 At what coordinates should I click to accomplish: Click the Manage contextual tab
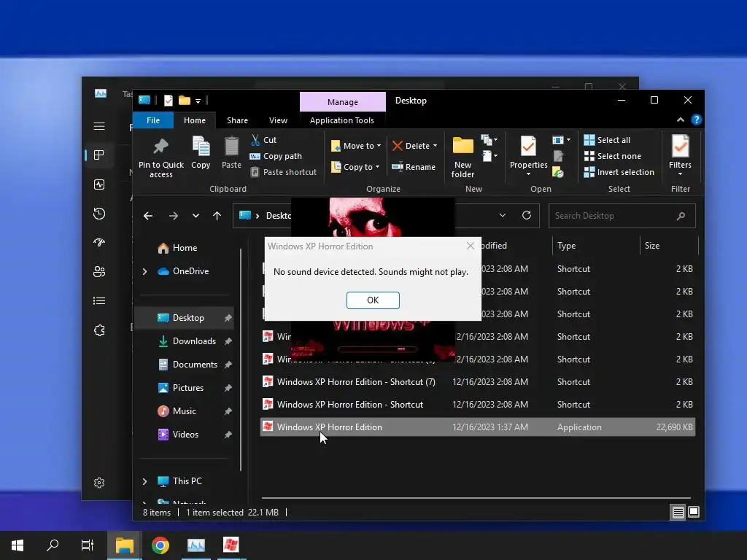coord(343,102)
